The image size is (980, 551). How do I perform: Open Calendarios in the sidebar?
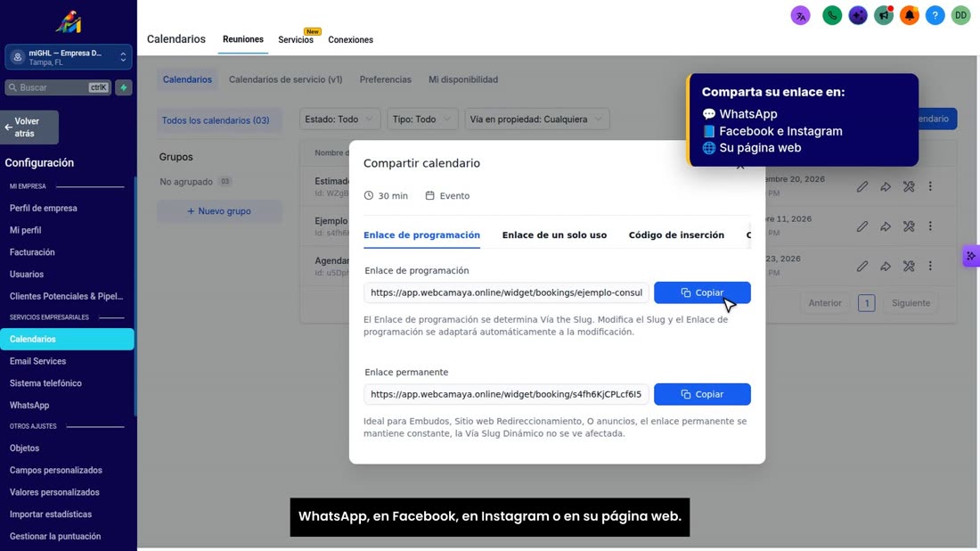67,339
